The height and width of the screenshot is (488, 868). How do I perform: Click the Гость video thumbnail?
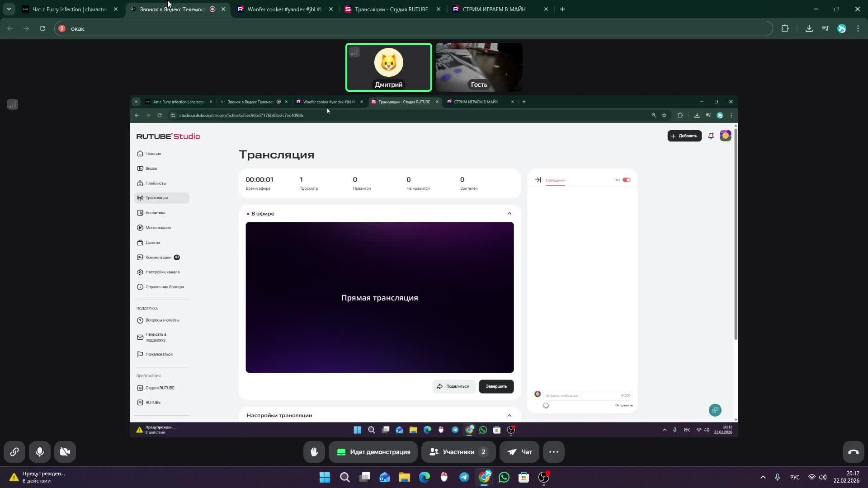point(479,67)
